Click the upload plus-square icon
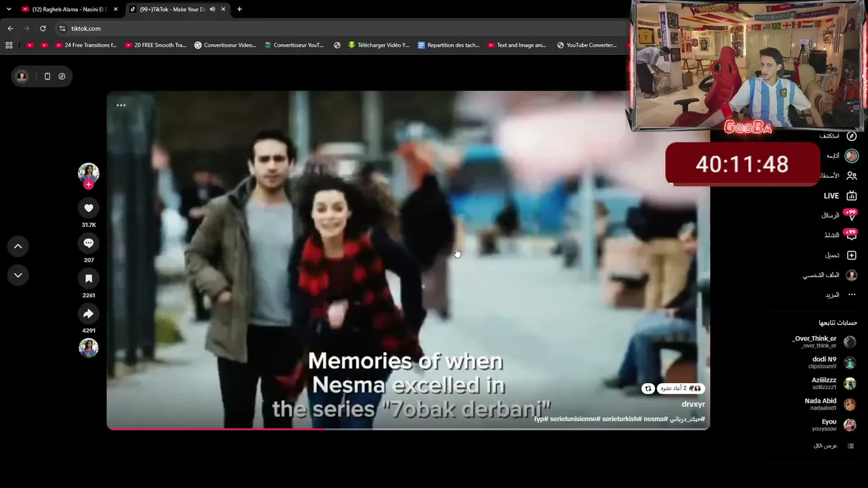This screenshot has width=868, height=488. pos(852,256)
